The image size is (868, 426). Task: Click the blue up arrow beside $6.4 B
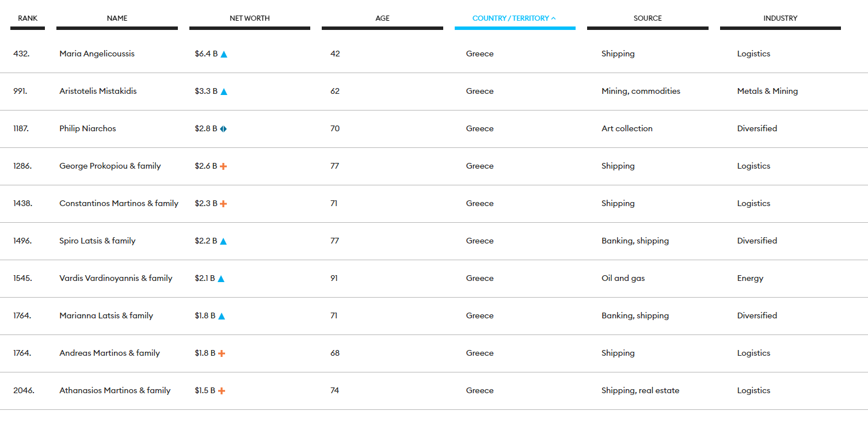click(x=224, y=54)
